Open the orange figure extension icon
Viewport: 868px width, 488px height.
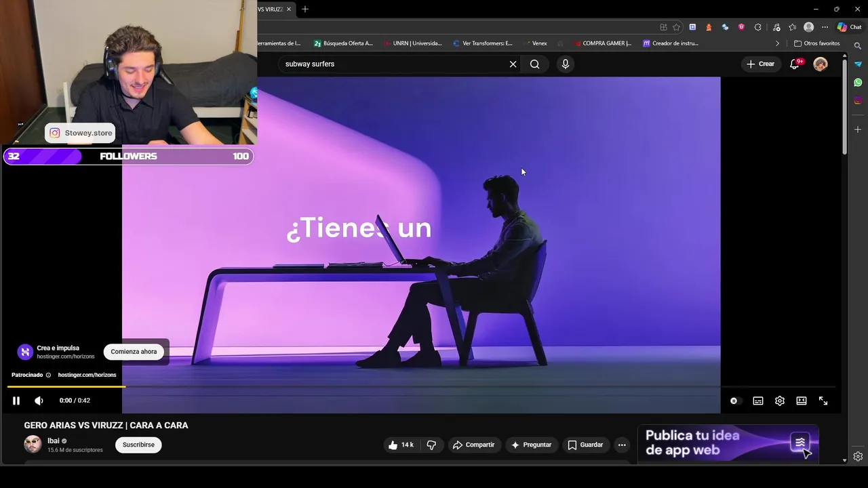click(x=709, y=27)
